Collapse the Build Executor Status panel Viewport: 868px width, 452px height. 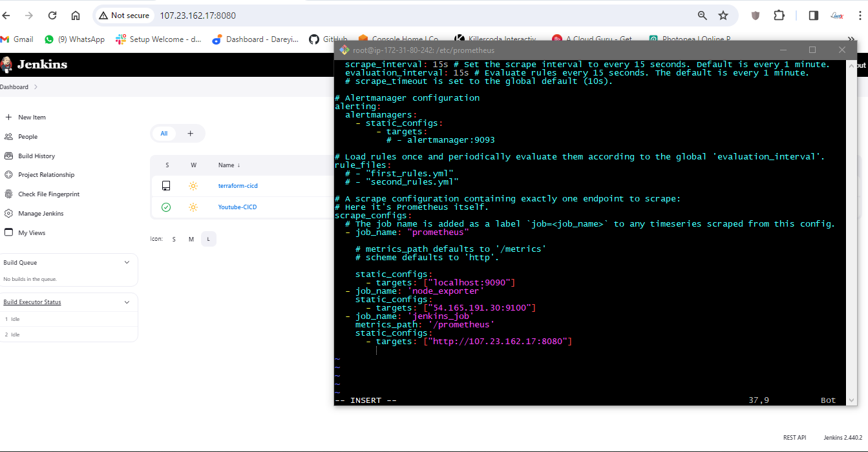point(127,302)
